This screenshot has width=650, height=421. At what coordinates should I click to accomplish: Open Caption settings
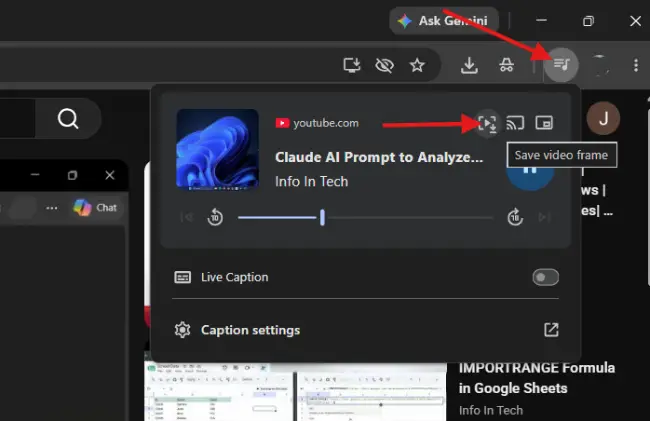tap(366, 330)
